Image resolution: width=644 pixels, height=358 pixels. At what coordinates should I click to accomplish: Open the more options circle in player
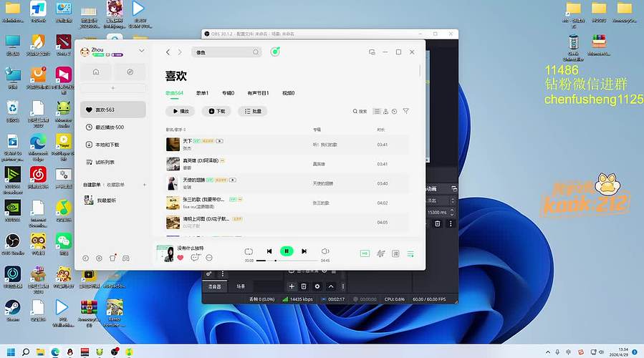point(209,258)
